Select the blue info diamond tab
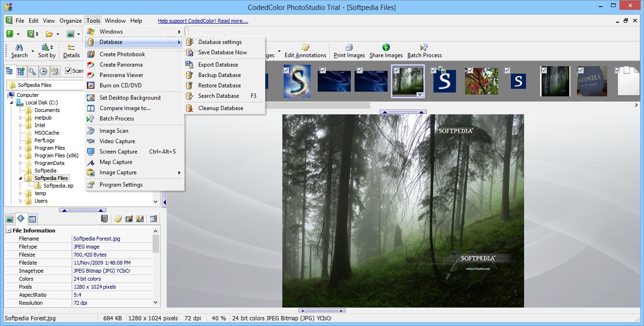This screenshot has height=326, width=644. point(21,219)
